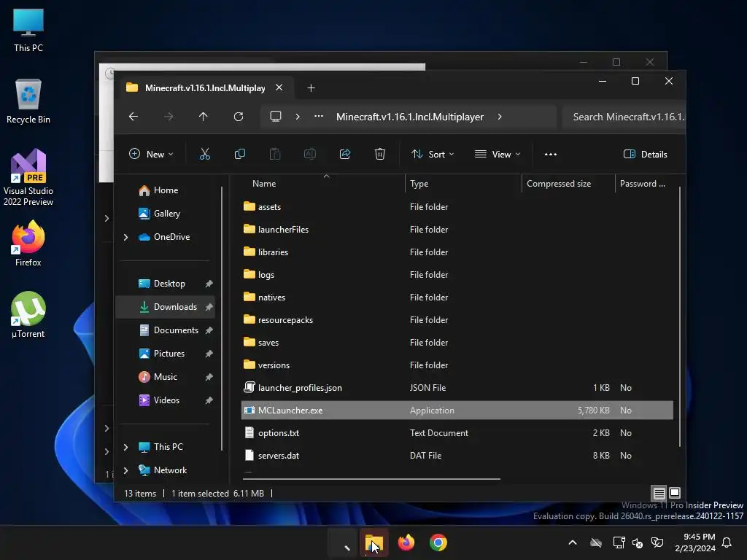This screenshot has height=560, width=747.
Task: Open the clock showing 9:45 PM
Action: point(695,542)
